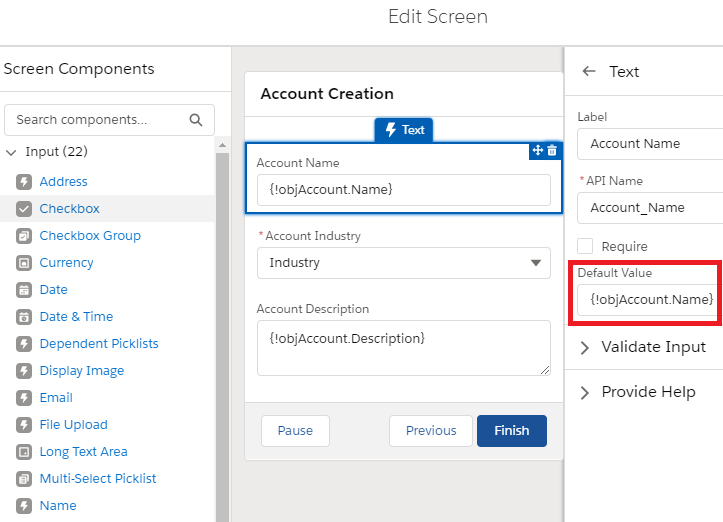Enable the Require checkbox
This screenshot has width=723, height=522.
585,246
